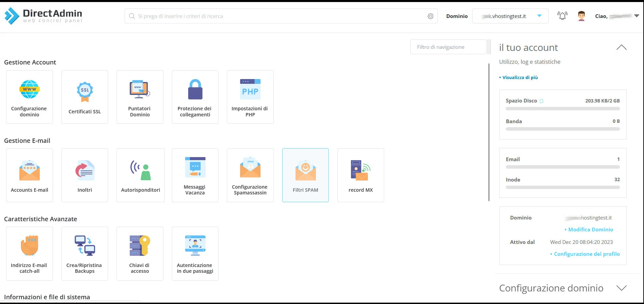This screenshot has width=644, height=304.
Task: Click the Gestione E-mail heading
Action: pyautogui.click(x=27, y=141)
